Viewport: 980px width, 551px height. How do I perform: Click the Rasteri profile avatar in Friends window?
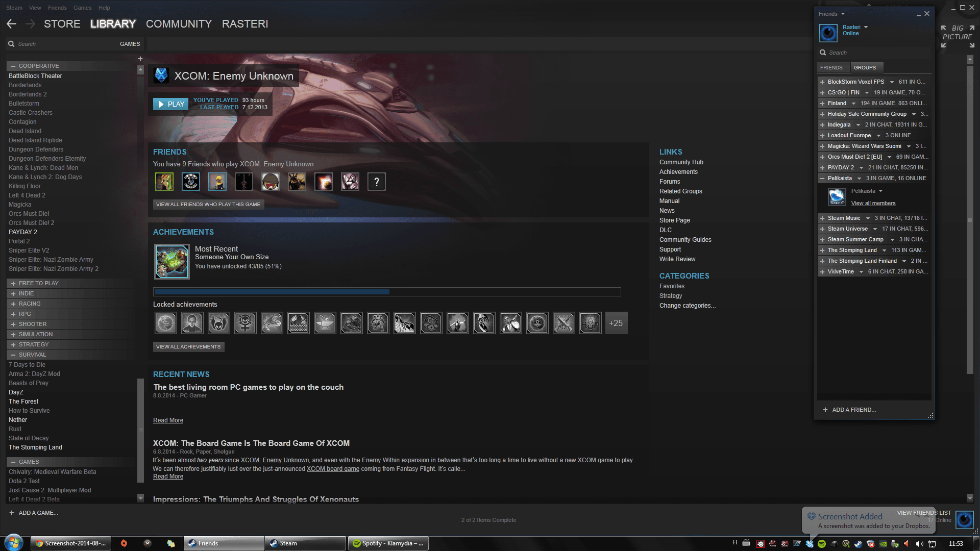(828, 33)
